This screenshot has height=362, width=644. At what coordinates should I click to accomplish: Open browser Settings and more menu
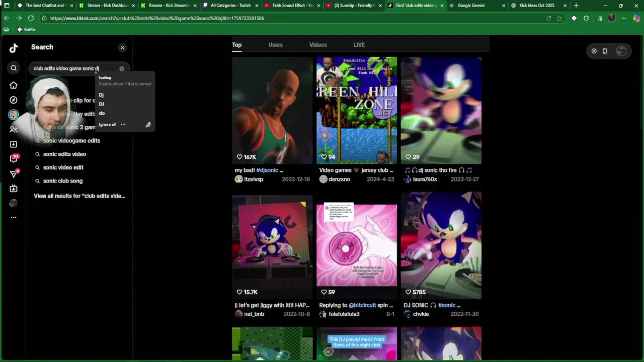(624, 18)
